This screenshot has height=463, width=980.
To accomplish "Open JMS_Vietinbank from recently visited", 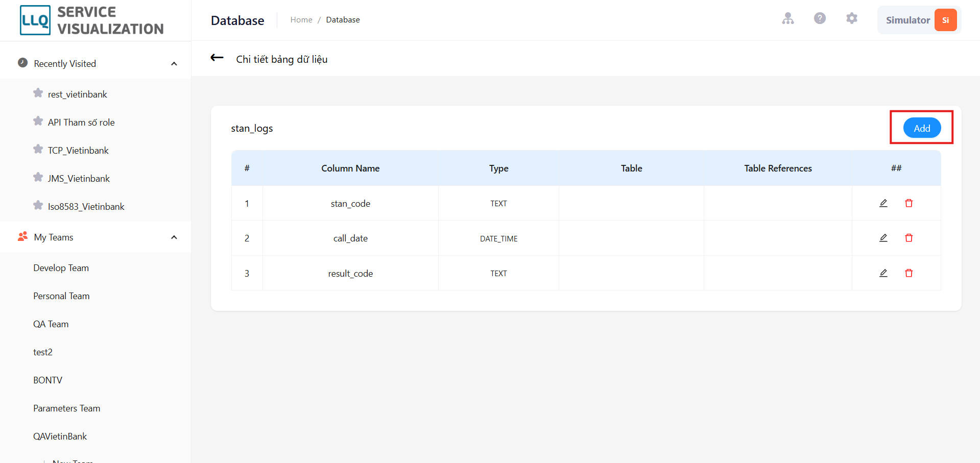I will coord(79,179).
